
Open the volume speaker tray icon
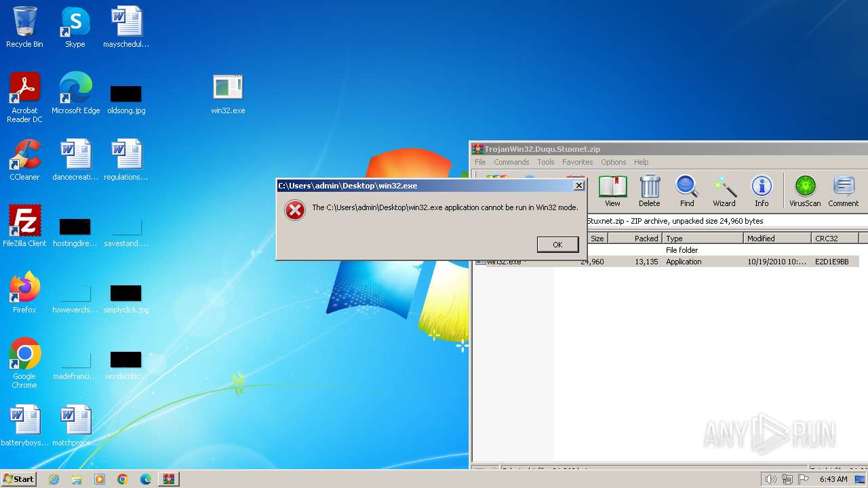(770, 479)
